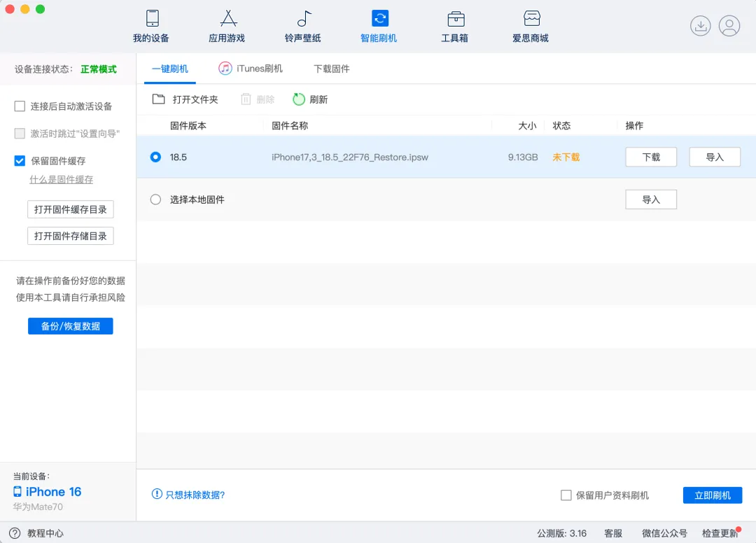Click 检查更新 in status bar
Image resolution: width=756 pixels, height=543 pixels.
720,533
